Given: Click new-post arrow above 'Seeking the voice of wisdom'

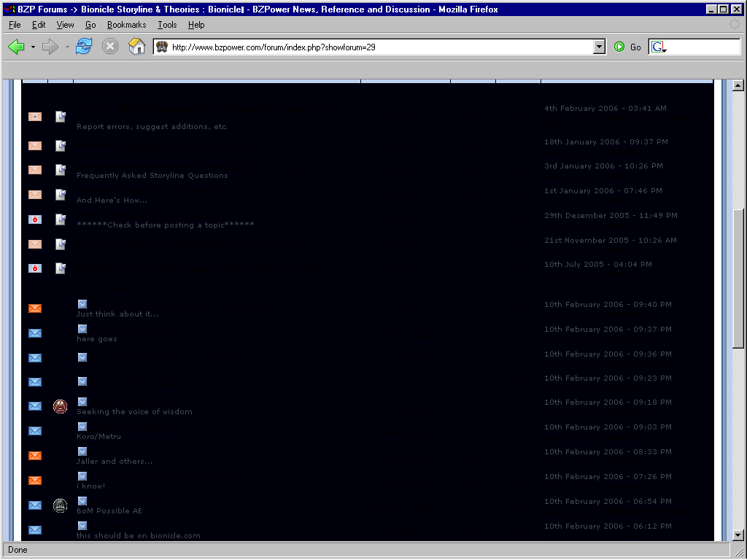Looking at the screenshot, I should click(82, 402).
